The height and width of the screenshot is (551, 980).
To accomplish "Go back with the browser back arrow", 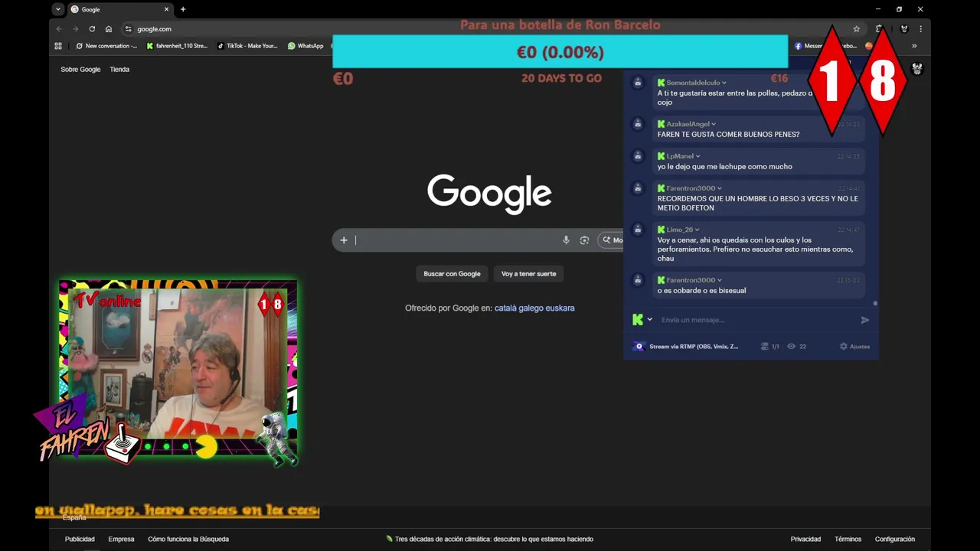I will pyautogui.click(x=59, y=29).
